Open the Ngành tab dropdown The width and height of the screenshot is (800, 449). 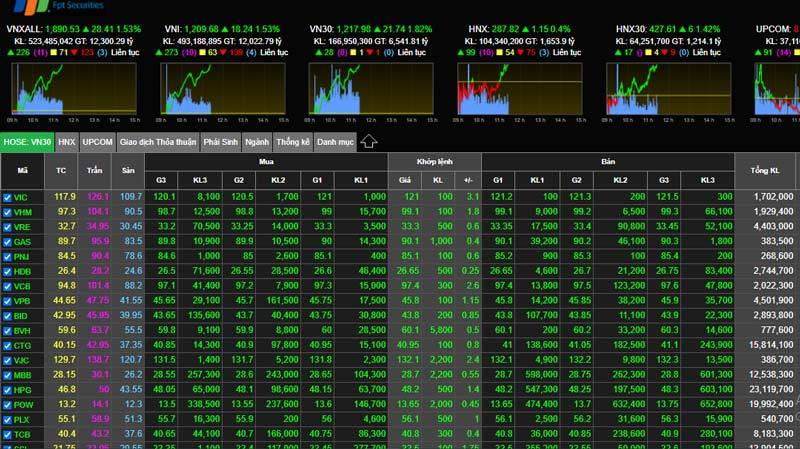256,142
